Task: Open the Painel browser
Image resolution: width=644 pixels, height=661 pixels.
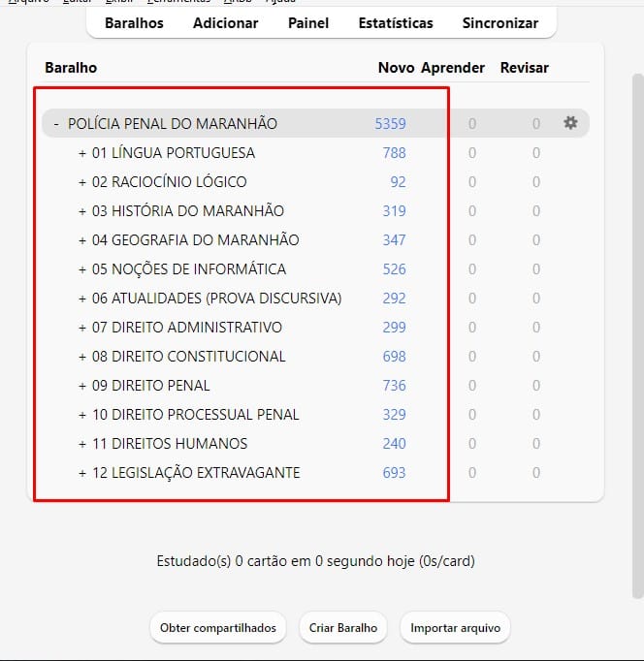Action: click(308, 22)
